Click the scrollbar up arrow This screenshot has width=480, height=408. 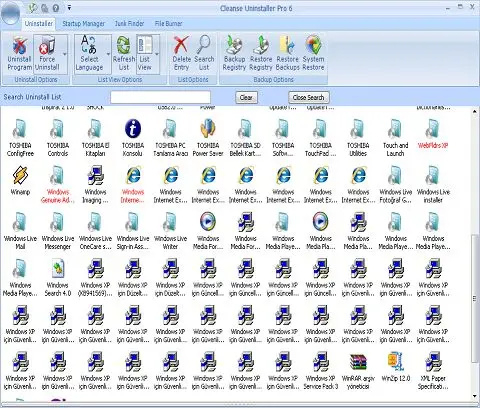475,112
